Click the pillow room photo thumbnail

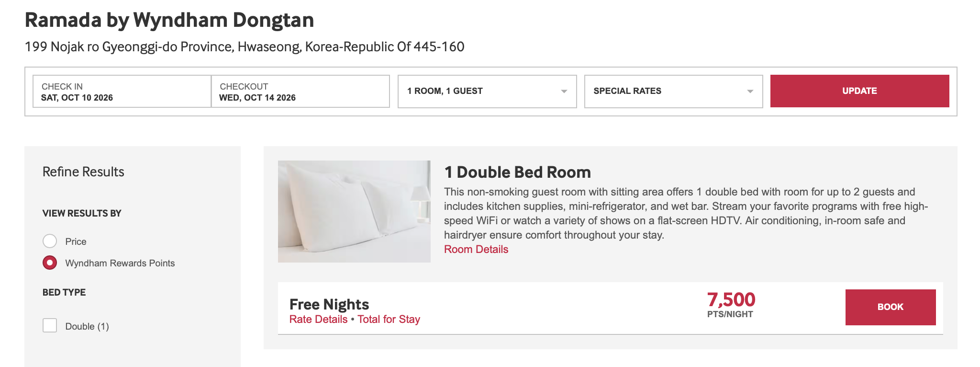(354, 211)
